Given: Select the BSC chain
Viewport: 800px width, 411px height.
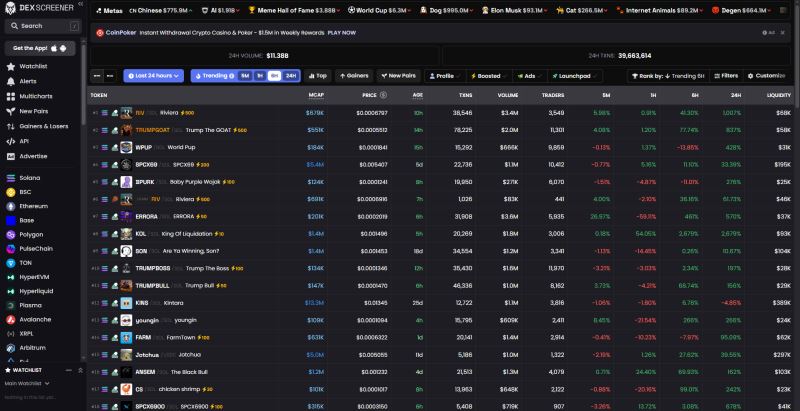Looking at the screenshot, I should [x=26, y=192].
